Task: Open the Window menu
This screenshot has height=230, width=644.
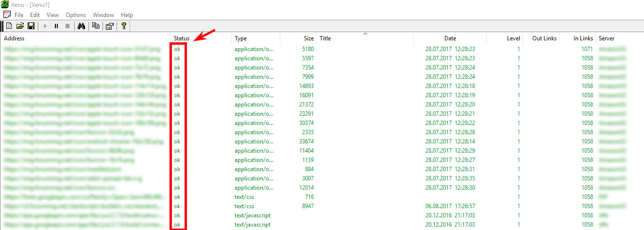Action: click(103, 15)
